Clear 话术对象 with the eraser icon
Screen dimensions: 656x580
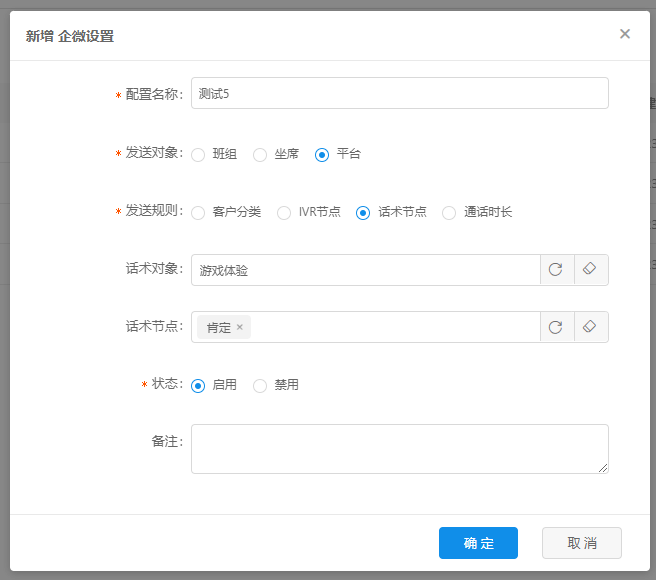tap(590, 270)
